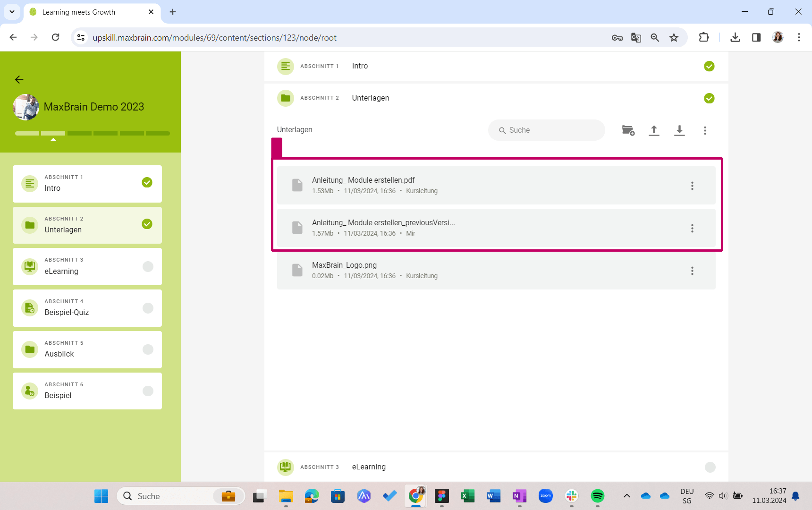The height and width of the screenshot is (510, 812).
Task: Open Abschnitt 1 Intro in sidebar
Action: coord(87,184)
